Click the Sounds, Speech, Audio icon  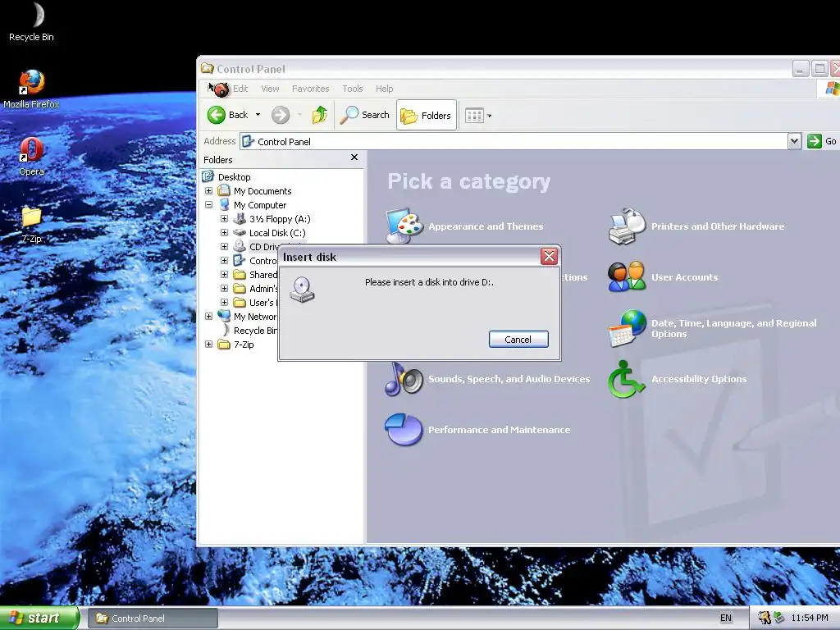[x=404, y=378]
